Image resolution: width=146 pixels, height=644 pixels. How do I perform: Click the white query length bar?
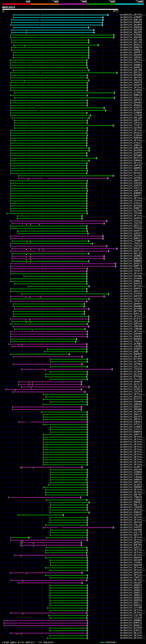click(60, 9)
